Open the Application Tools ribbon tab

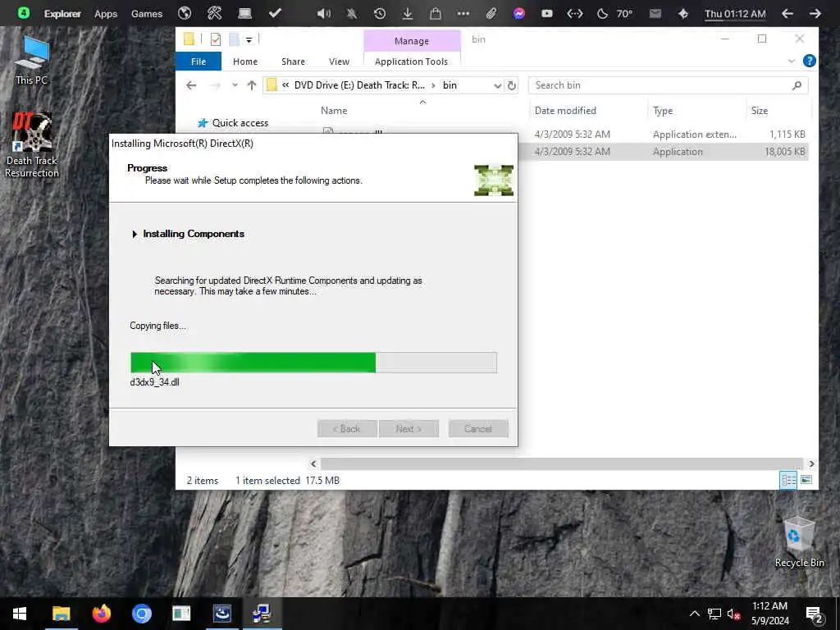click(x=411, y=61)
